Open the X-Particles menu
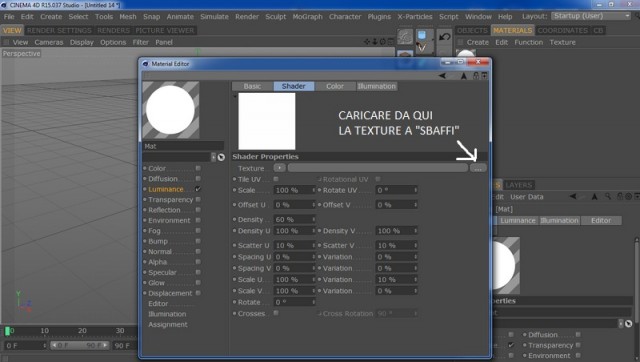 (x=415, y=17)
